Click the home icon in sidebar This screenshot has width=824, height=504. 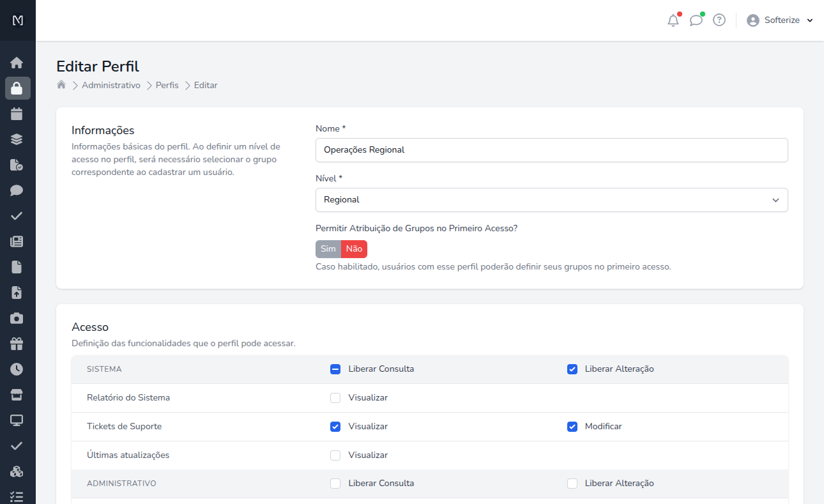pyautogui.click(x=17, y=63)
